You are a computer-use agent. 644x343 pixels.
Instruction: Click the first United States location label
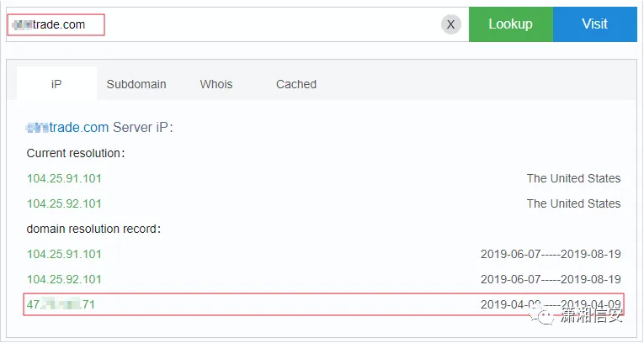(573, 178)
